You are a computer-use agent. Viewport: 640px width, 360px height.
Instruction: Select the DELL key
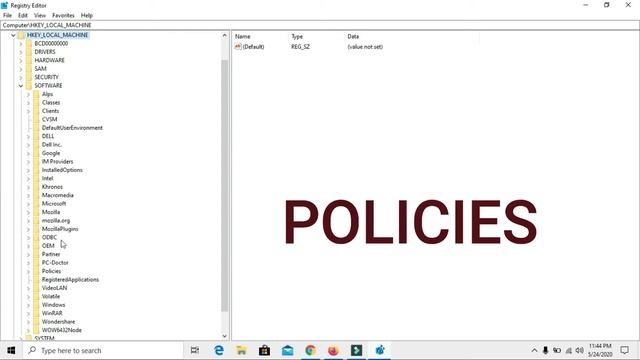click(48, 136)
